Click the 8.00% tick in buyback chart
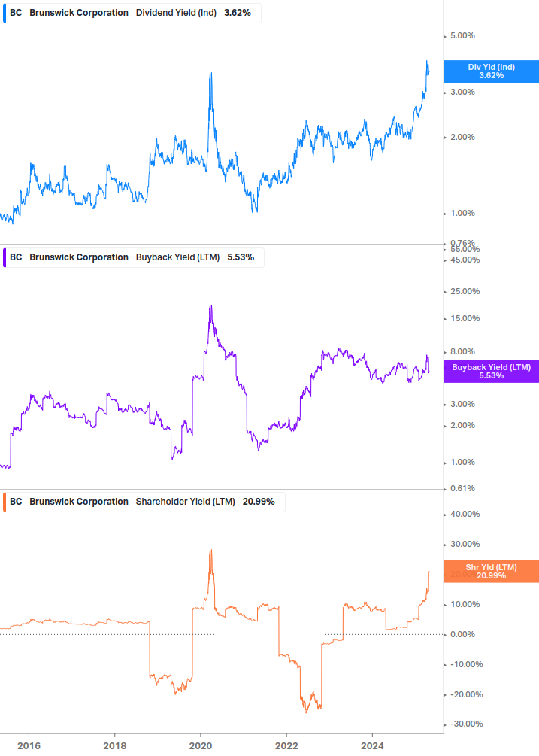The height and width of the screenshot is (756, 539). [x=462, y=351]
